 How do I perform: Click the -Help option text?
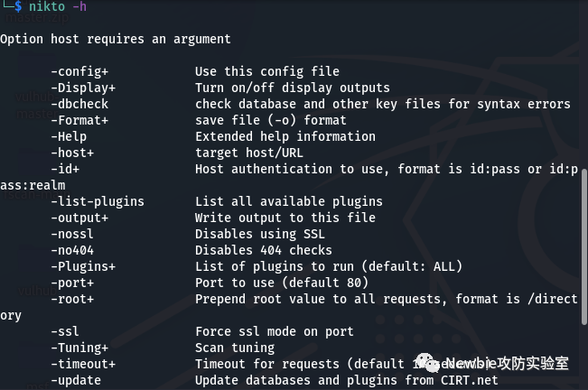point(69,136)
